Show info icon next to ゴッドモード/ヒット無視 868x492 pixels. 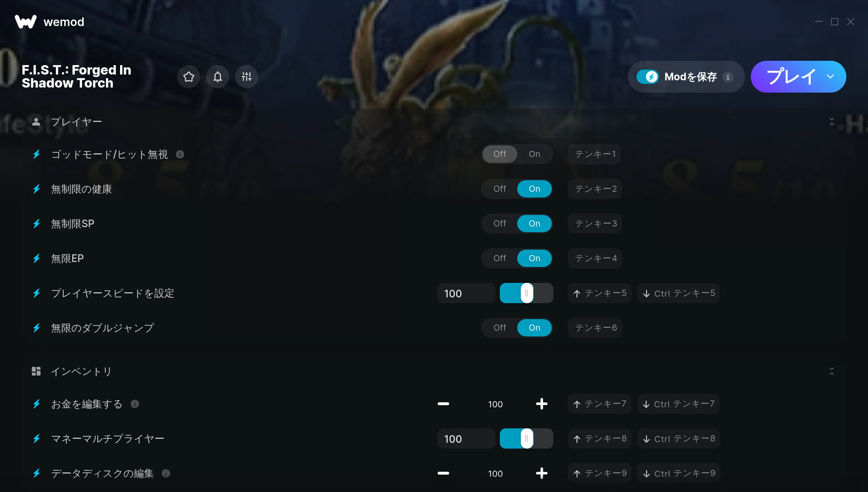[x=180, y=154]
